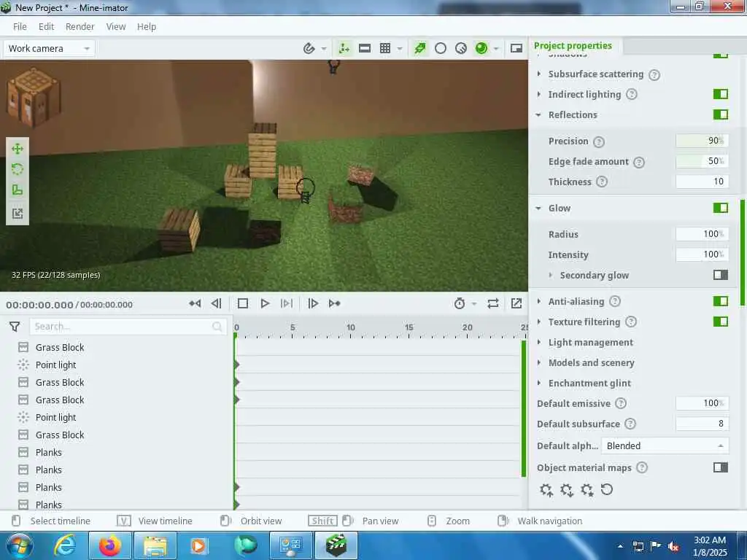Open the Render menu
Screen dimensions: 747x560
tap(80, 27)
